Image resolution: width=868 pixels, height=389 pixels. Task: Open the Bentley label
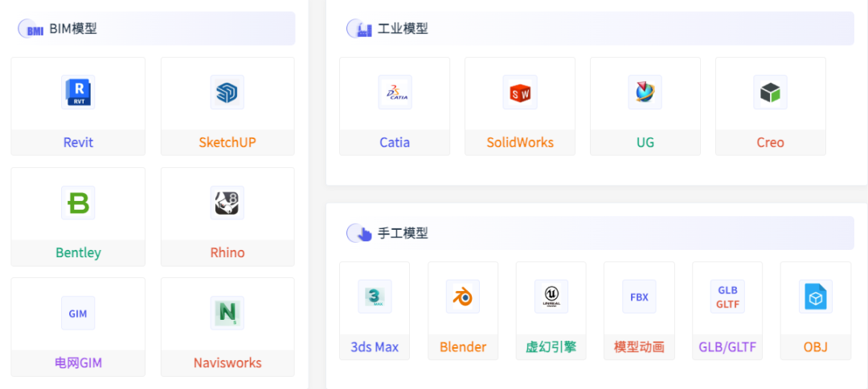click(78, 253)
